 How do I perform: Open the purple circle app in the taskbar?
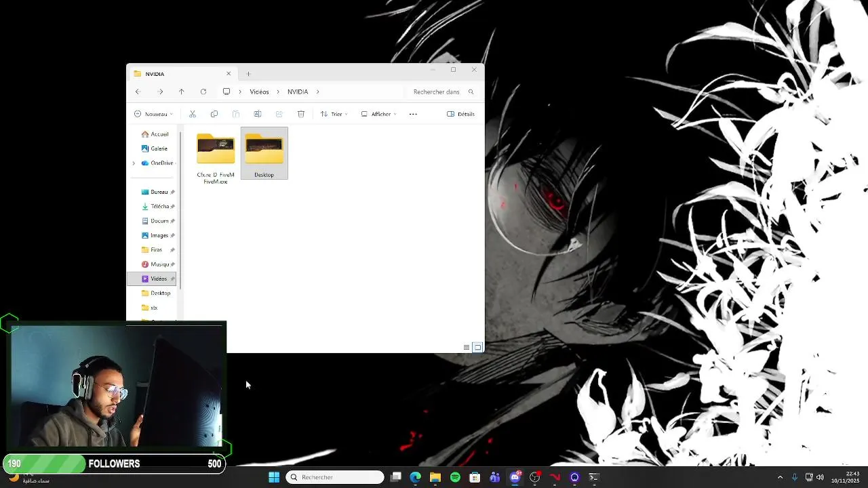(x=574, y=477)
